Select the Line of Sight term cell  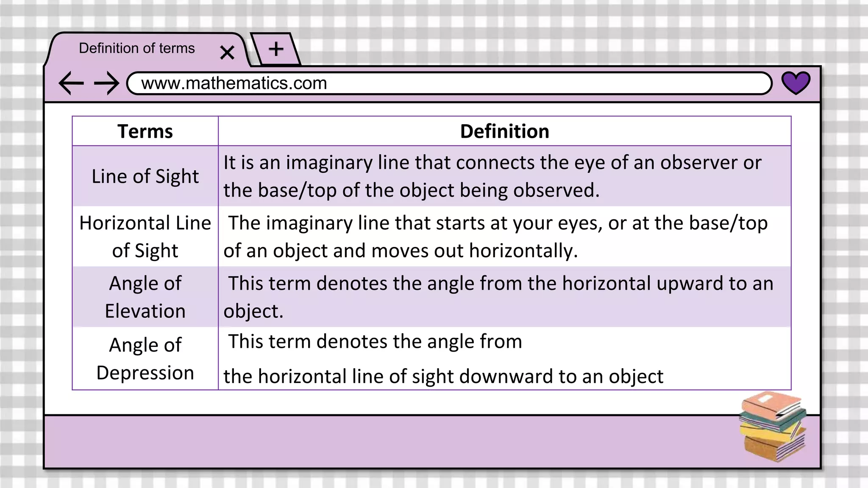point(145,176)
